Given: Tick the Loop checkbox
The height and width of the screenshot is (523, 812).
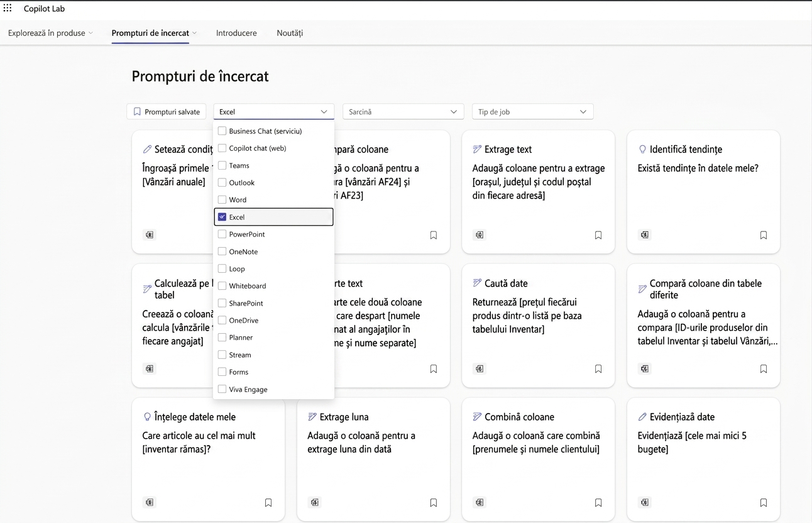Looking at the screenshot, I should [x=222, y=268].
